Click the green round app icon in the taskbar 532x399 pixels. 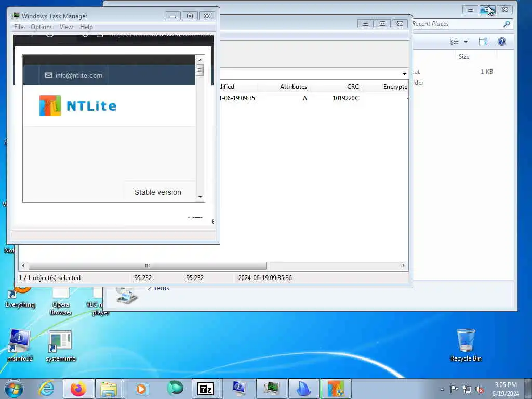click(x=175, y=389)
